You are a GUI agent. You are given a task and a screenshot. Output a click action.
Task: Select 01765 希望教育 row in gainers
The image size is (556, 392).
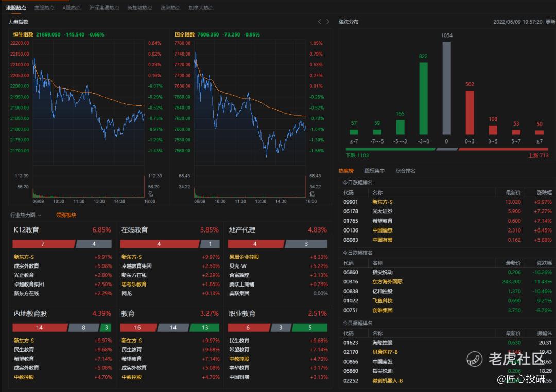[447, 221]
